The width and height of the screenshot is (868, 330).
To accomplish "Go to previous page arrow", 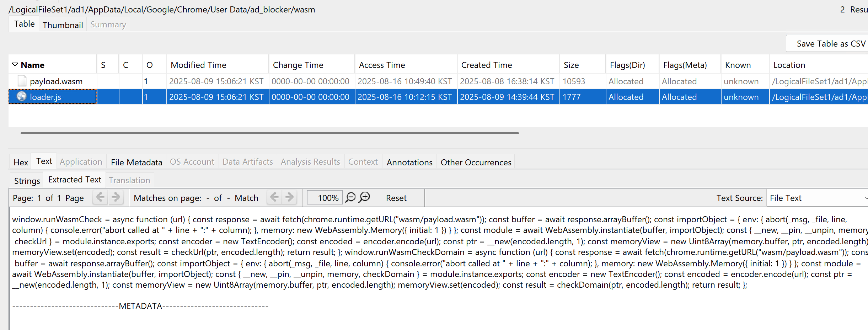I will (100, 197).
